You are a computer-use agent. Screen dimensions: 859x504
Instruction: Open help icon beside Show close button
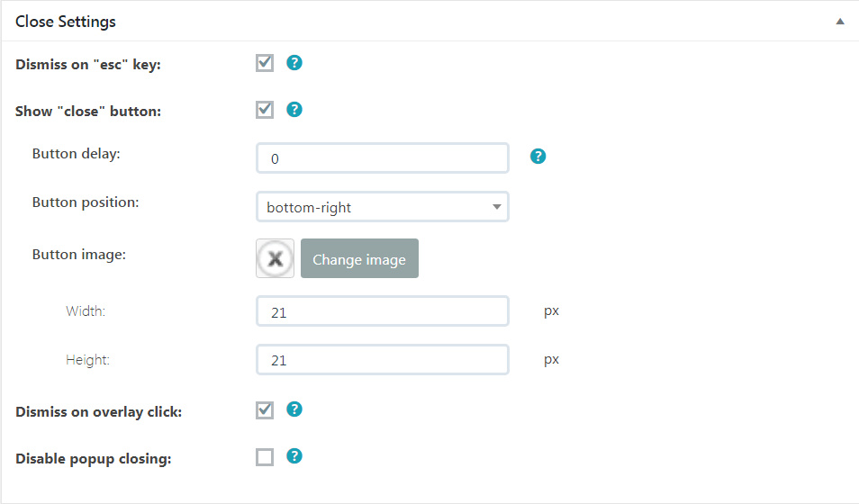[x=294, y=110]
